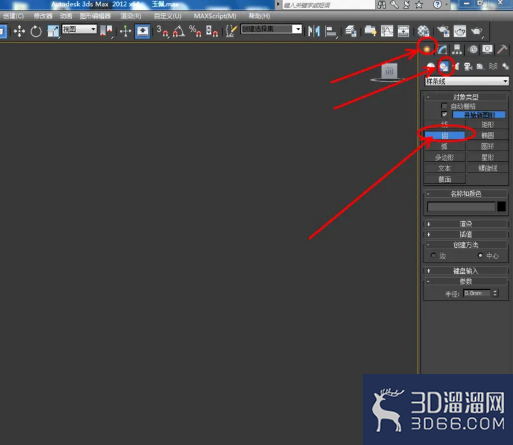Open the 渲染(R) menu
The width and height of the screenshot is (513, 445).
point(131,16)
